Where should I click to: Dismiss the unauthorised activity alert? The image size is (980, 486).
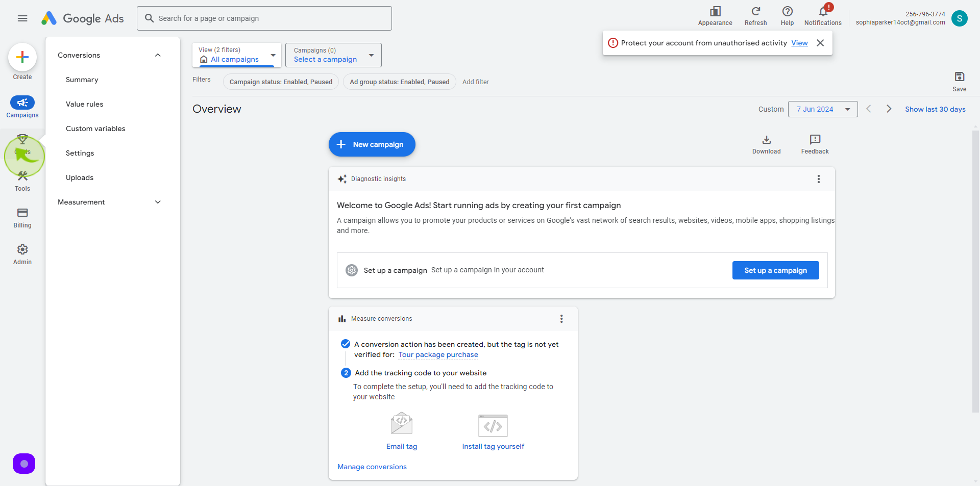coord(820,43)
